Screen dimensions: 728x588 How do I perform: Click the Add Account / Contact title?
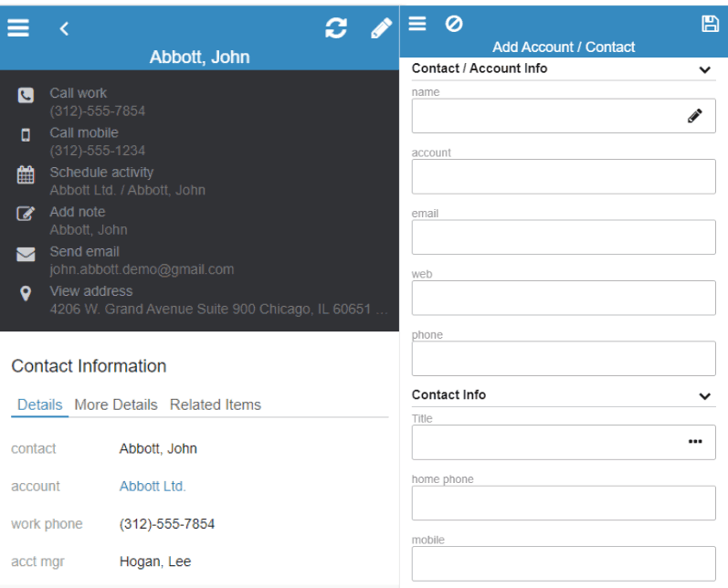coord(564,47)
